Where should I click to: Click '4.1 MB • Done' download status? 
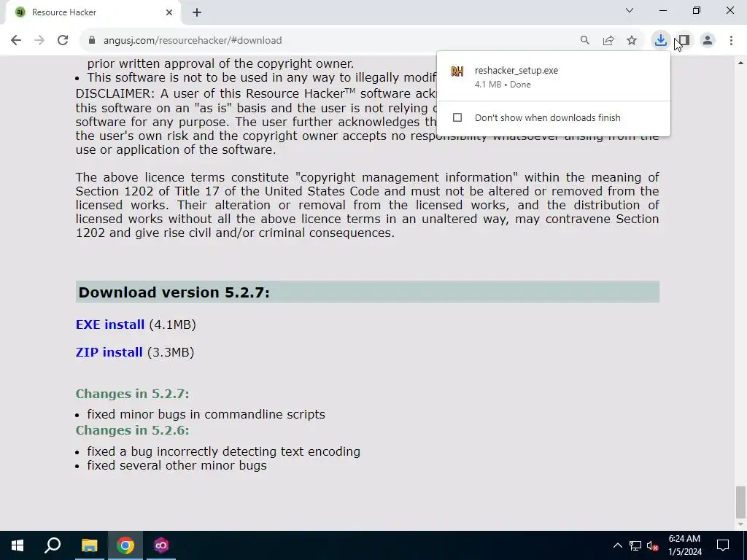503,85
